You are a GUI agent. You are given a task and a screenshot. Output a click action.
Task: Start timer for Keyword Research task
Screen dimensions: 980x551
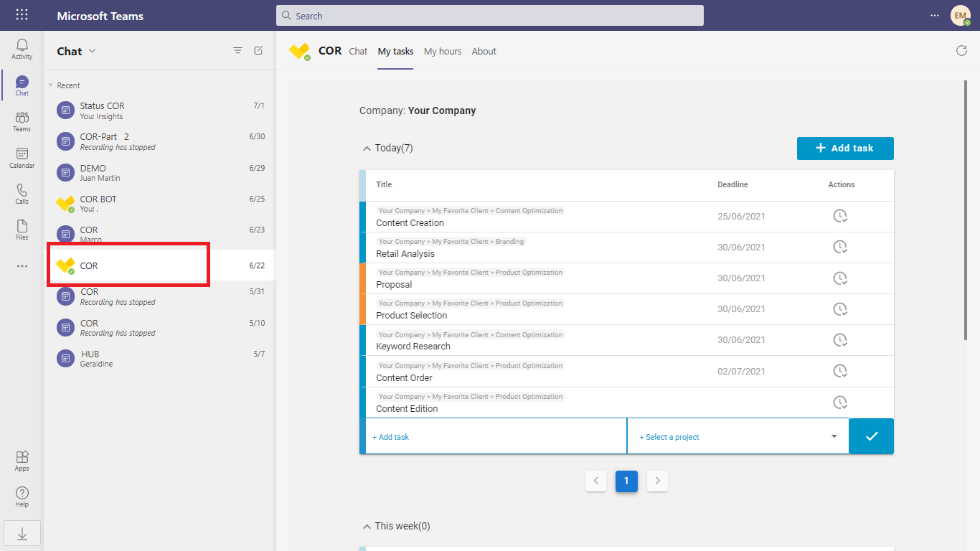840,340
